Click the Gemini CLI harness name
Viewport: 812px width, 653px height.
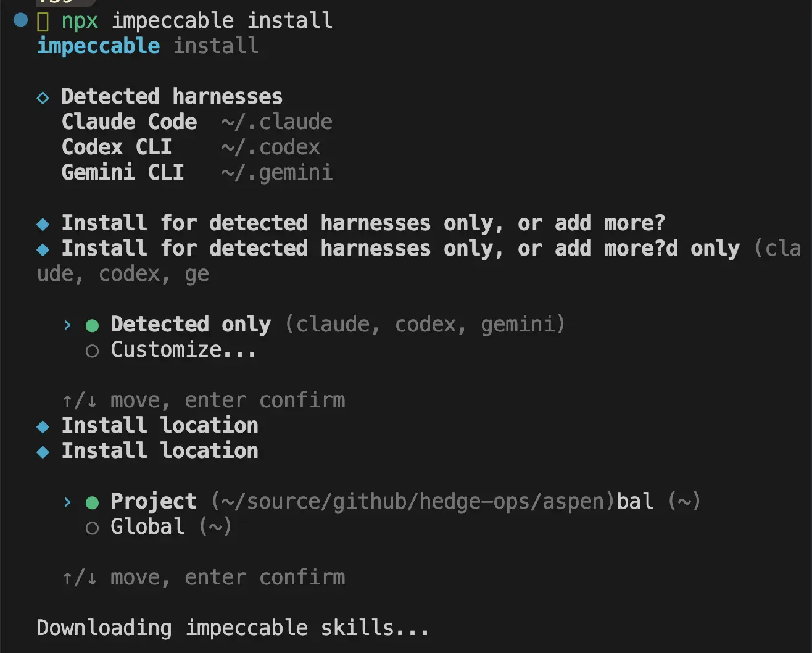[123, 172]
